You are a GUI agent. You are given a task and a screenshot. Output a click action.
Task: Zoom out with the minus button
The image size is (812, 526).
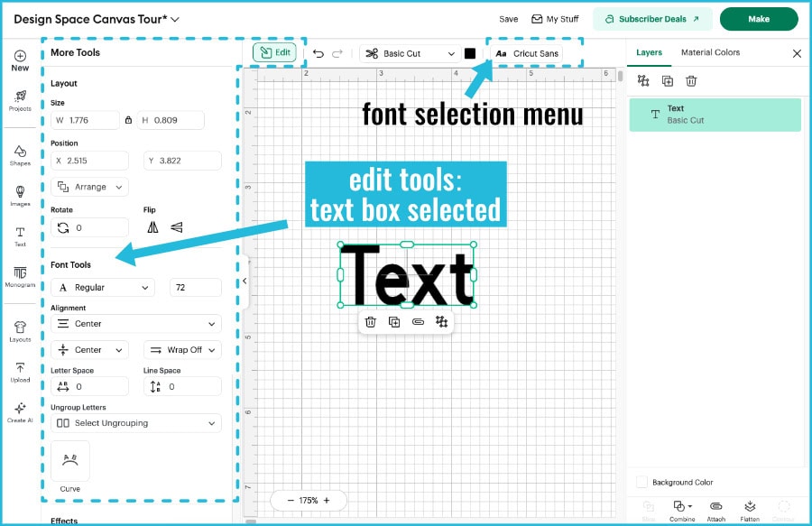pos(291,501)
